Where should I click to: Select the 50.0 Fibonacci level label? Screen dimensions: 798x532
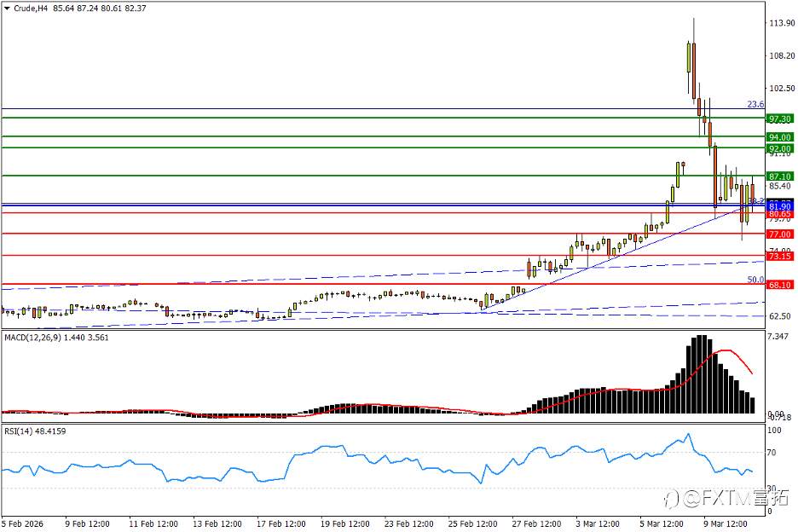pyautogui.click(x=755, y=280)
